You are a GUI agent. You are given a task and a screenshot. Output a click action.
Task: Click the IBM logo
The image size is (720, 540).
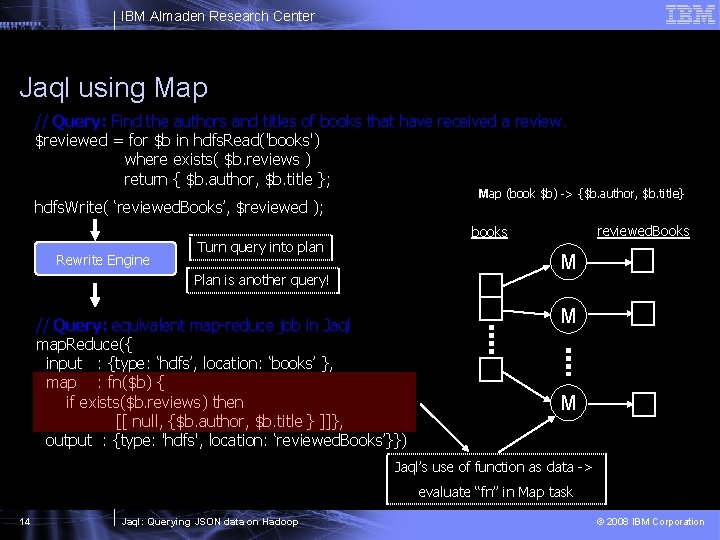pos(690,14)
